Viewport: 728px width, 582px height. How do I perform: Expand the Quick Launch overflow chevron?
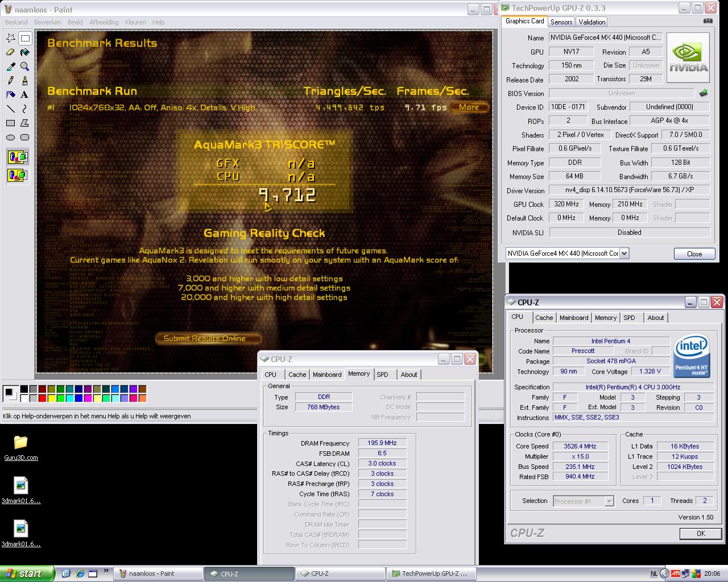click(106, 571)
